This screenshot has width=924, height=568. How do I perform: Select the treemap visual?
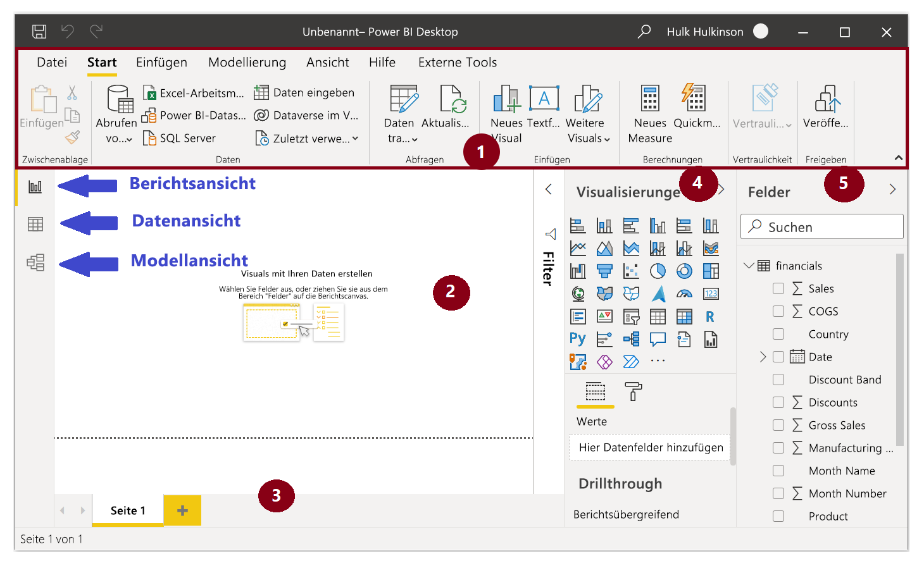point(711,271)
